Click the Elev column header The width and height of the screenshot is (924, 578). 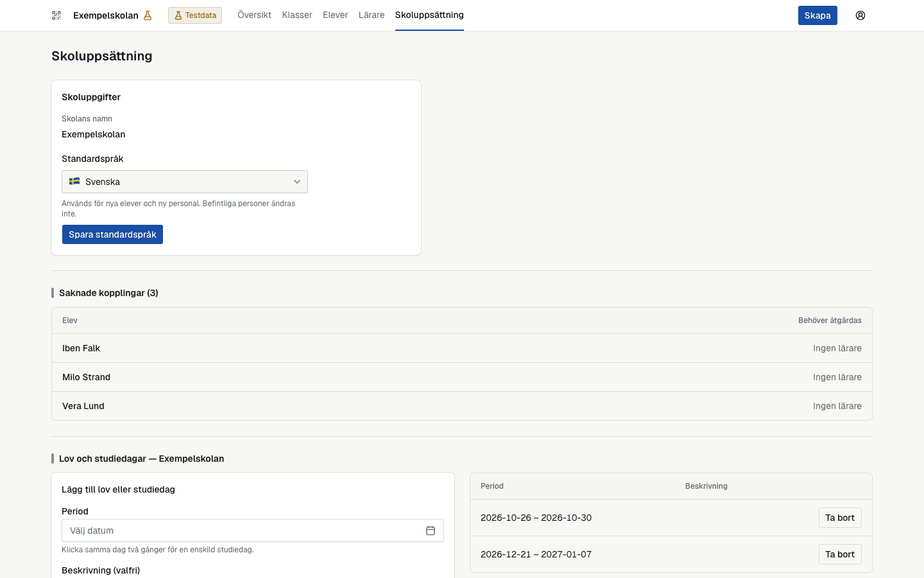coord(70,320)
